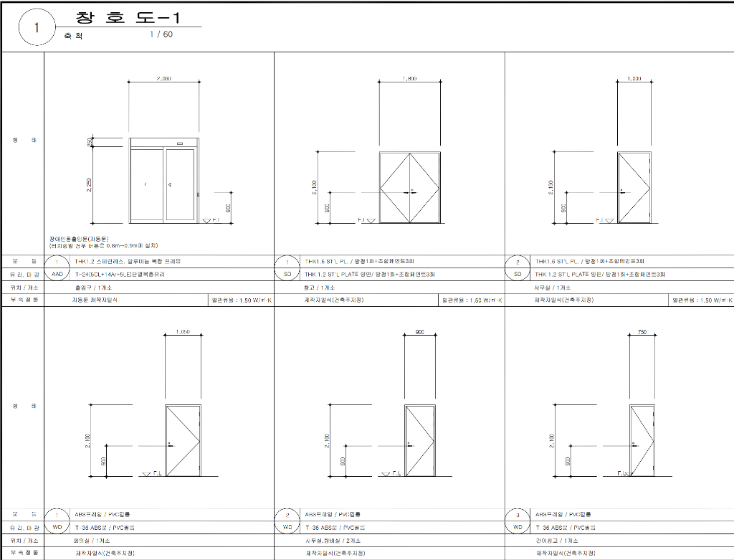Select the 1,800 width dimension text
This screenshot has height=560, width=734.
409,79
